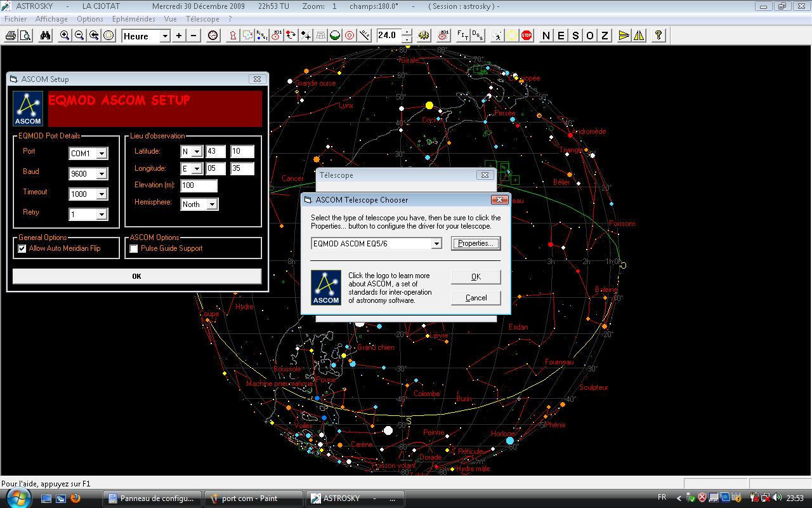The width and height of the screenshot is (812, 508).
Task: Toggle Allow Auto Meridian Flip checkbox
Action: [22, 249]
